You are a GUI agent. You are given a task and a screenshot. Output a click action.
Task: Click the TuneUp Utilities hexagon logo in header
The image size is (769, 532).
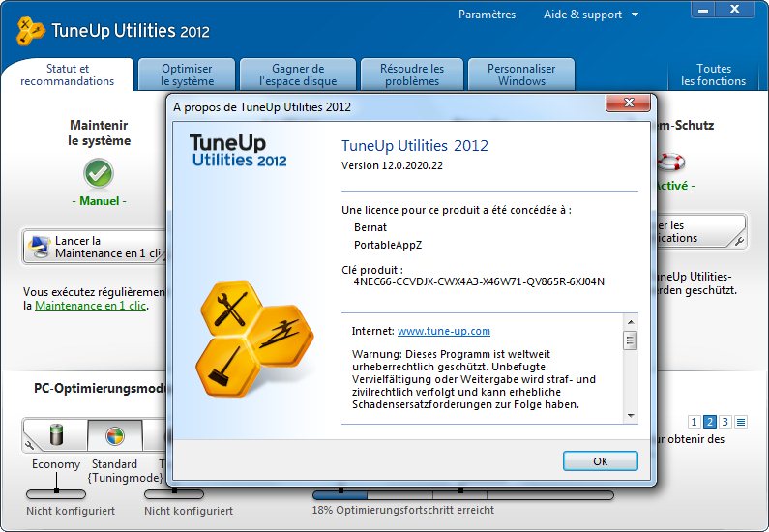[30, 31]
